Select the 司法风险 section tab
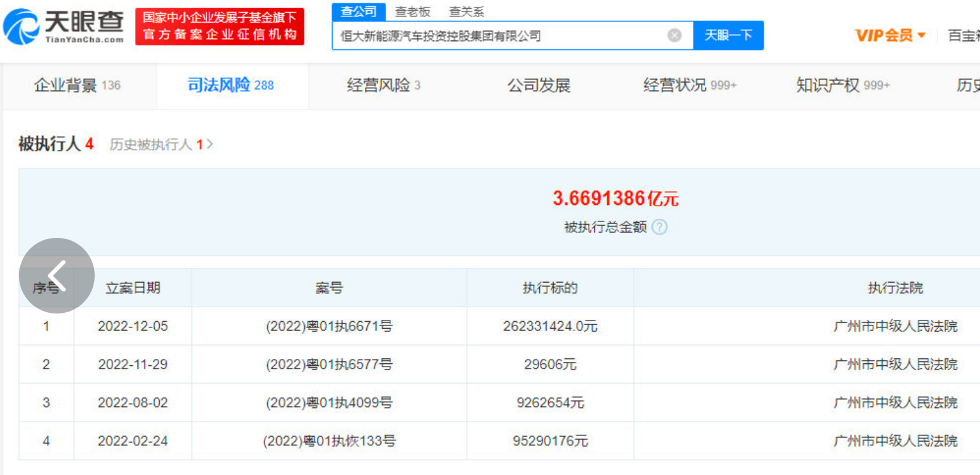 pos(231,85)
